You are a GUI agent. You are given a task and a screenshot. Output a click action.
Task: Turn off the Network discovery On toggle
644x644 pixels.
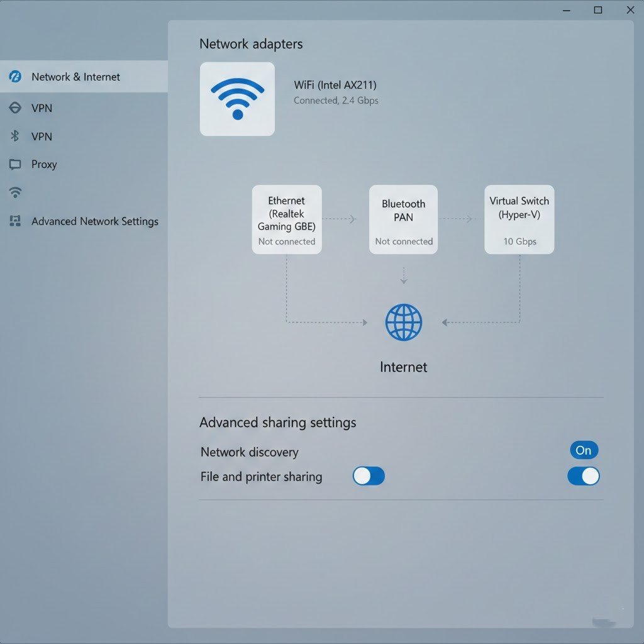584,450
